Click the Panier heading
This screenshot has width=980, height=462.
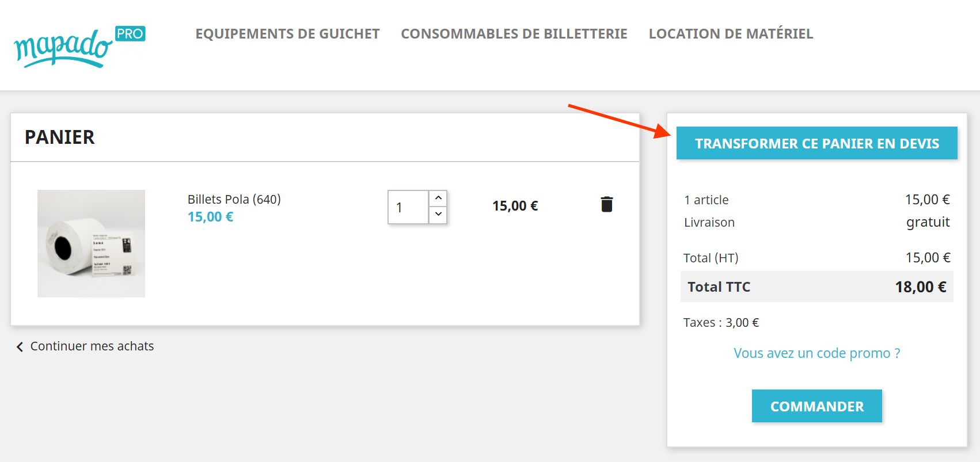click(x=59, y=138)
